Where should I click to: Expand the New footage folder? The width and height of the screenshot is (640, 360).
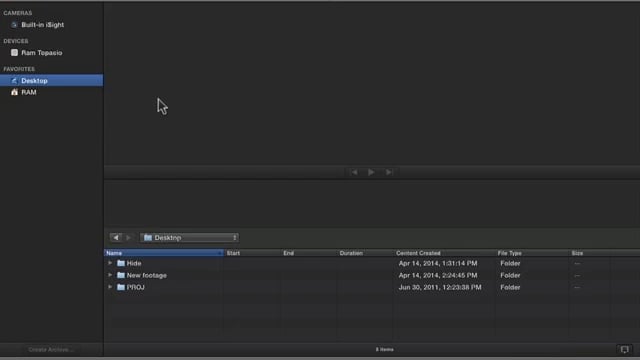(x=110, y=275)
